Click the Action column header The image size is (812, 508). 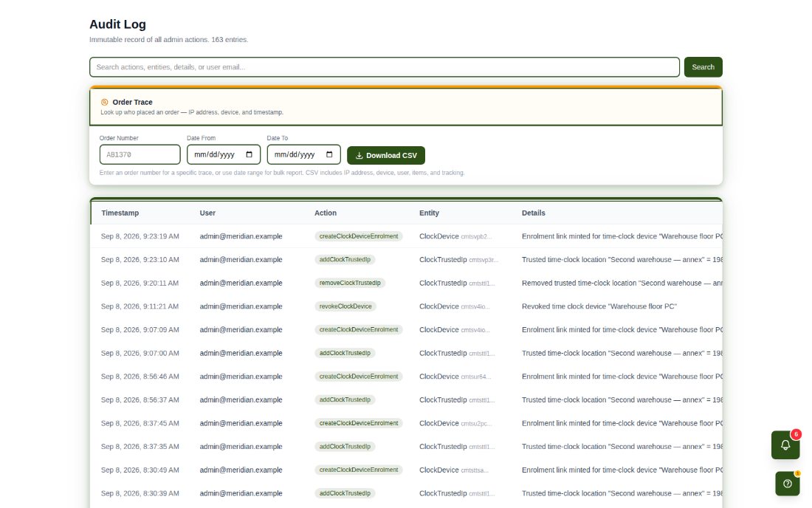(326, 213)
